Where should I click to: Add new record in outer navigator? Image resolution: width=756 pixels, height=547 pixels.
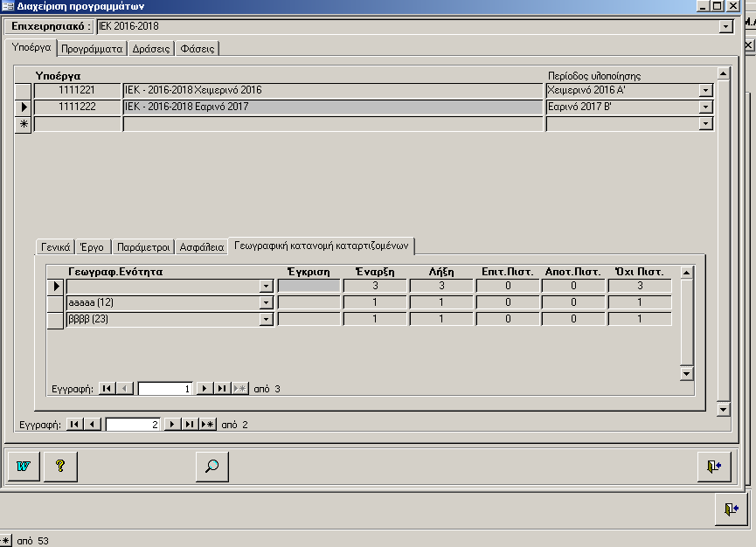[x=207, y=424]
